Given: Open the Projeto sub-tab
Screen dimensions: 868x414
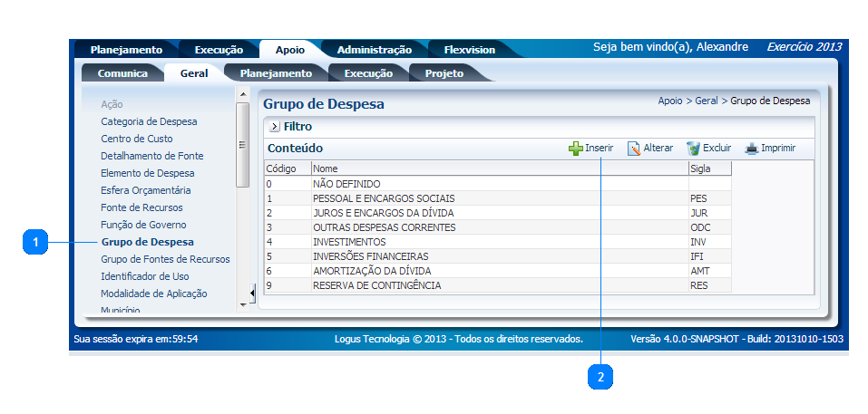Looking at the screenshot, I should coord(444,73).
